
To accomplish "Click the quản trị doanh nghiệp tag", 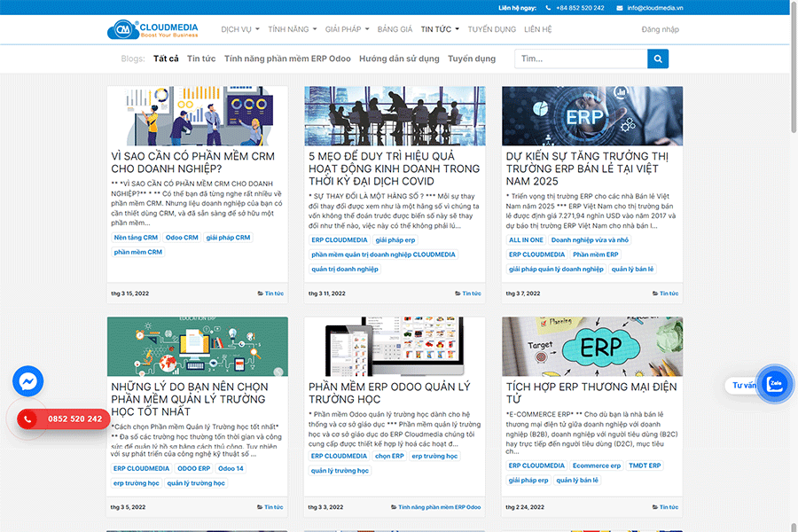I will coord(345,269).
